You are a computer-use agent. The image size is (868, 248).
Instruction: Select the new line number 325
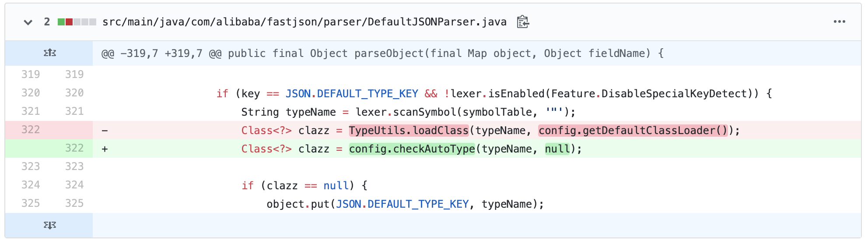point(74,203)
